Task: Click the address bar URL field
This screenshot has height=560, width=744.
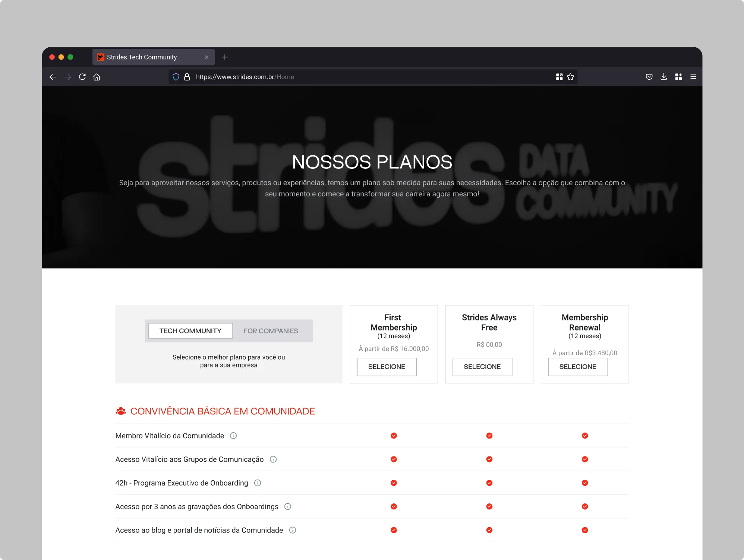Action: tap(373, 77)
